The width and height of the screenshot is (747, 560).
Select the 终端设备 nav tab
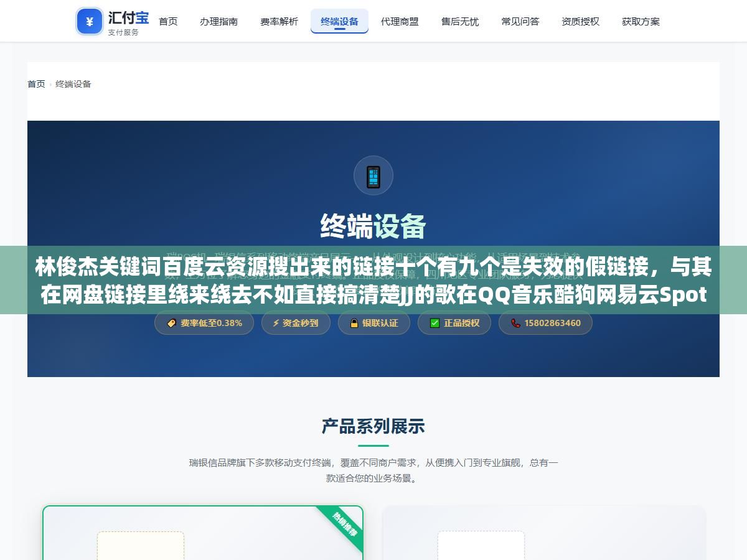pyautogui.click(x=339, y=21)
